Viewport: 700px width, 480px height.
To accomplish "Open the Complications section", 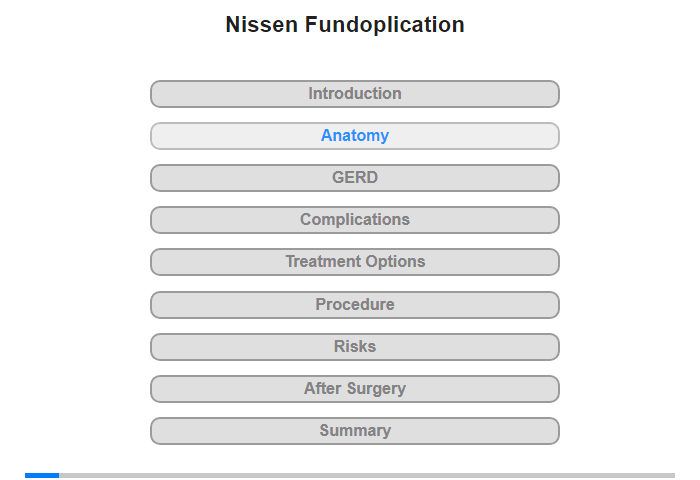I will click(x=355, y=220).
